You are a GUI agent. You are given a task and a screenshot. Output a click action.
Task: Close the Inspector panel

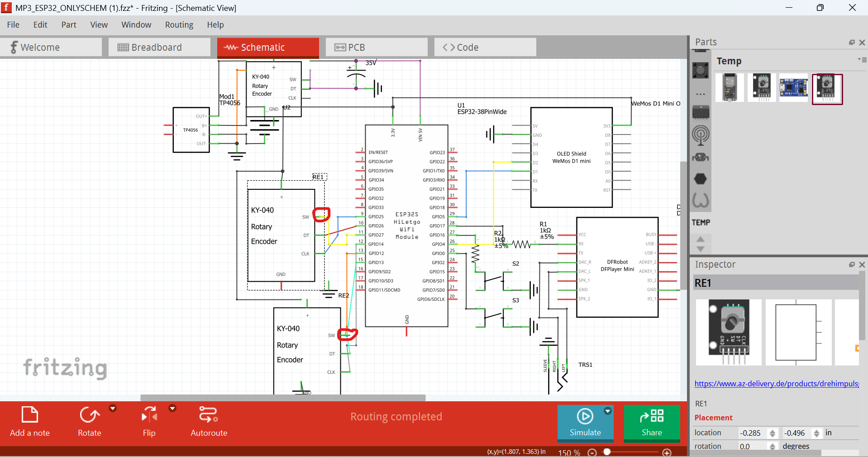point(862,265)
